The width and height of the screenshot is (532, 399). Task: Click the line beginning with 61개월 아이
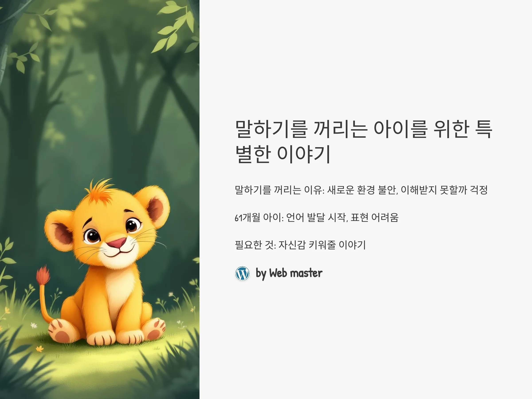coord(317,217)
